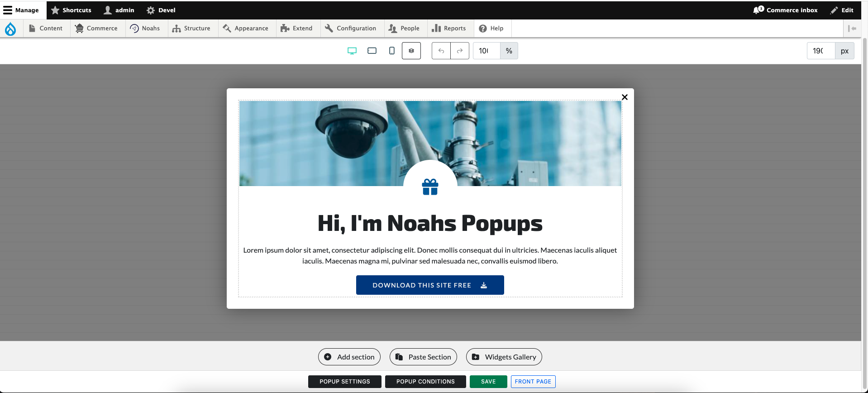Click Download This Site Free button
The image size is (868, 393).
click(x=430, y=285)
